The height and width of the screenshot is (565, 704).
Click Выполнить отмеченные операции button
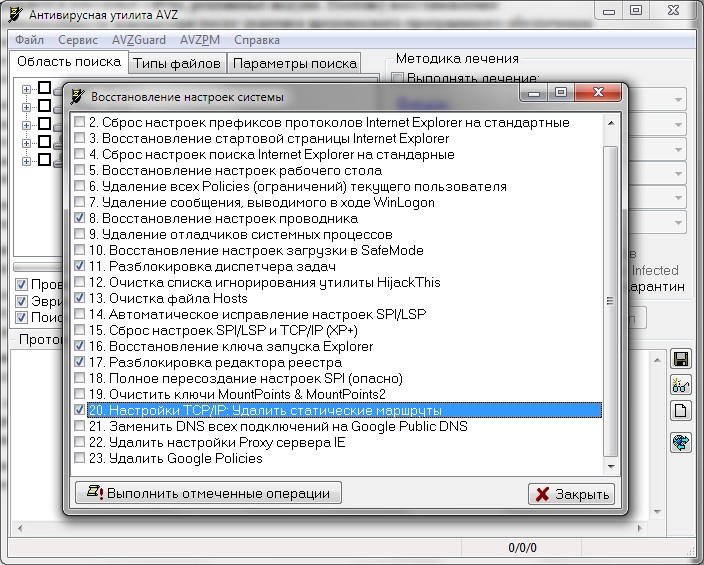tap(208, 493)
